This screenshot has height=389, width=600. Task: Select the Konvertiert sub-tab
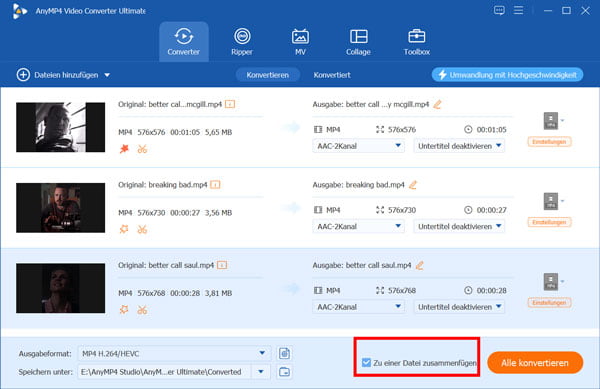tap(332, 75)
